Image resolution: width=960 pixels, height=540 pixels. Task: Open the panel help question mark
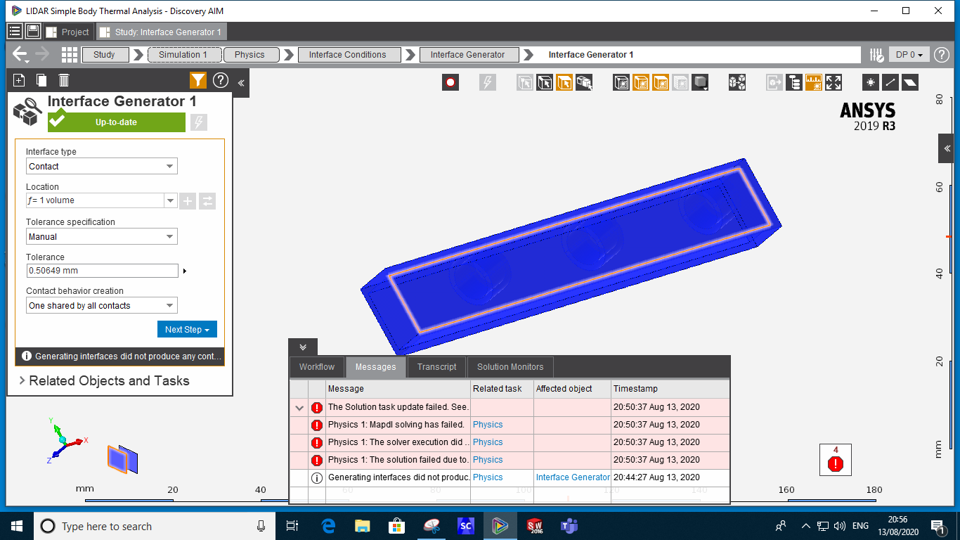[x=220, y=80]
